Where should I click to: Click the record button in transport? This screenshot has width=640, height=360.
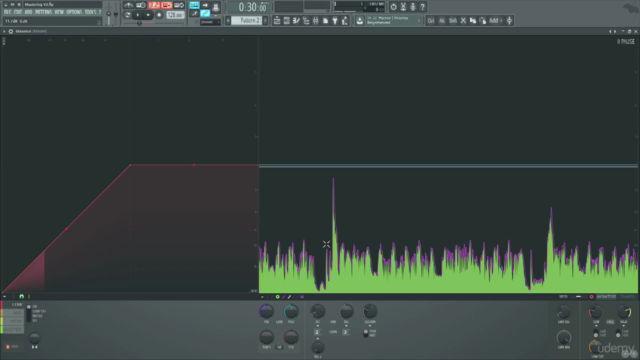159,15
